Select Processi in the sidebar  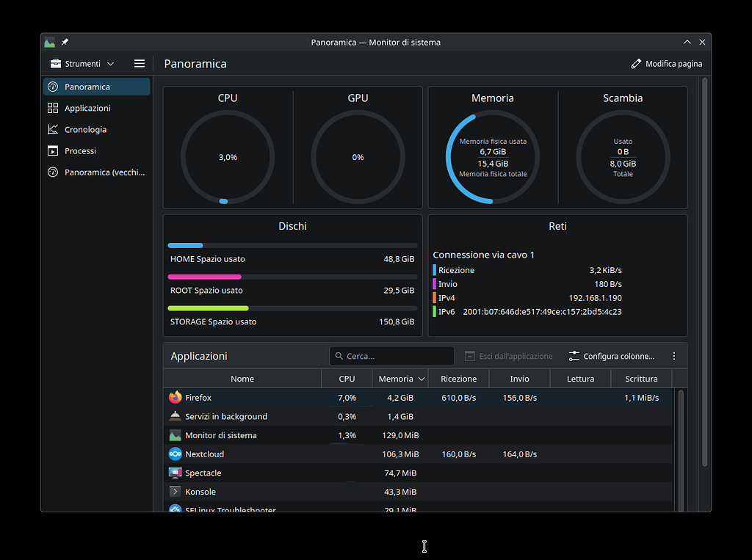click(x=84, y=150)
